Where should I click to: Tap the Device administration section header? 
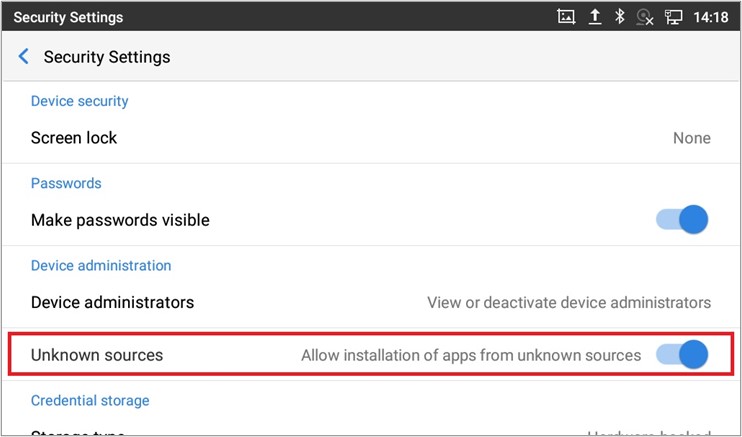coord(101,265)
